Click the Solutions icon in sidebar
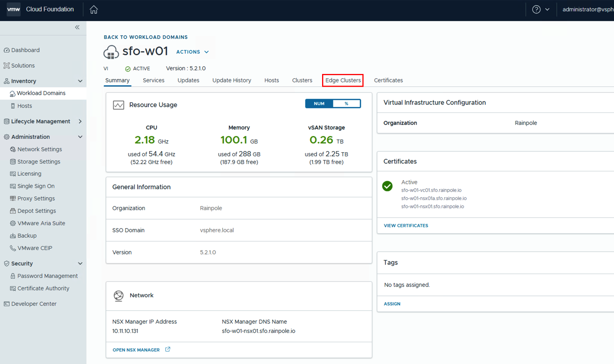Image resolution: width=614 pixels, height=364 pixels. tap(7, 66)
